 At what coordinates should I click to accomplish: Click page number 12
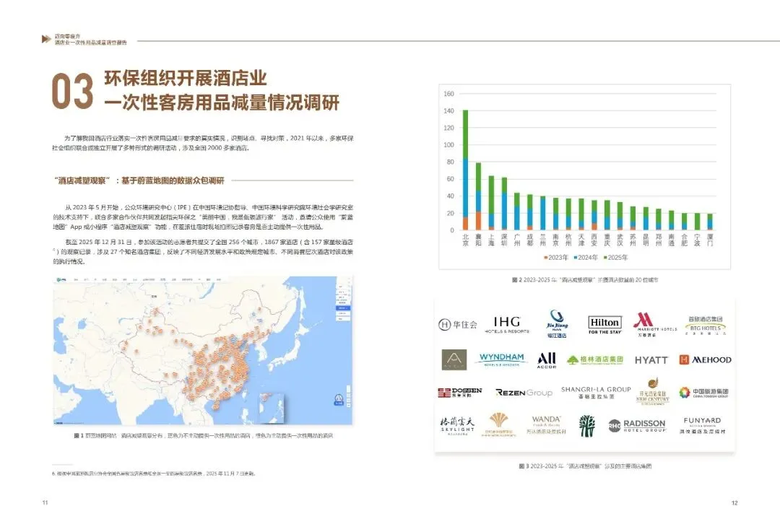point(734,502)
